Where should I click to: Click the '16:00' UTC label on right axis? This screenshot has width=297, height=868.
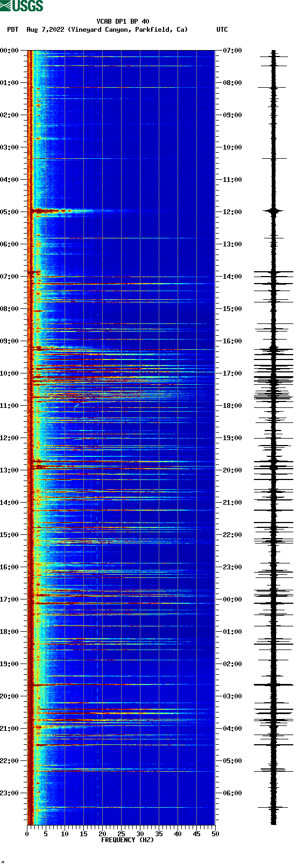[x=232, y=341]
